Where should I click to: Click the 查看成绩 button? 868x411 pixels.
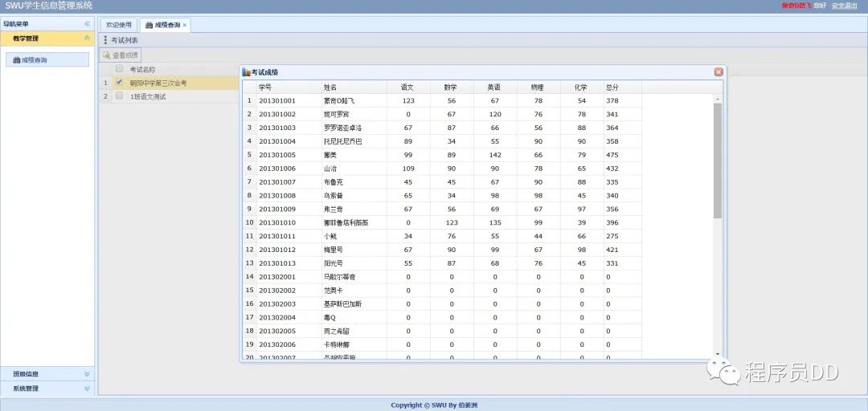(x=120, y=55)
